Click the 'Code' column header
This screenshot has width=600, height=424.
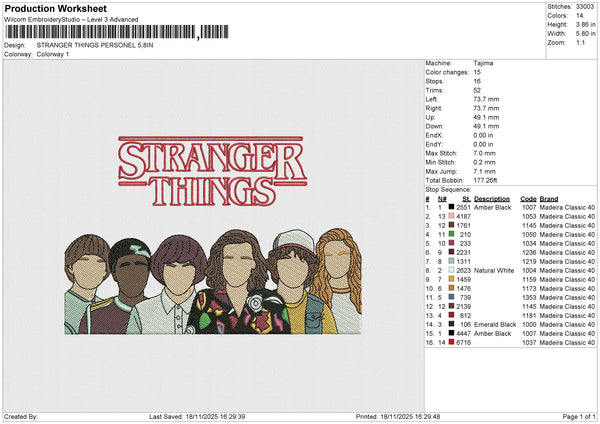coord(528,199)
